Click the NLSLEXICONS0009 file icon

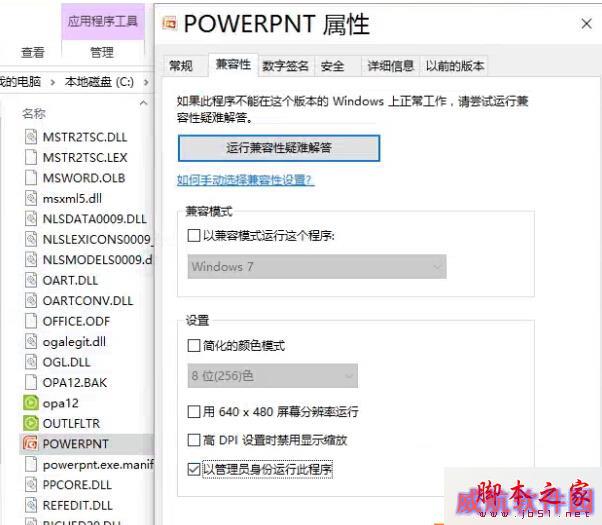[x=31, y=239]
